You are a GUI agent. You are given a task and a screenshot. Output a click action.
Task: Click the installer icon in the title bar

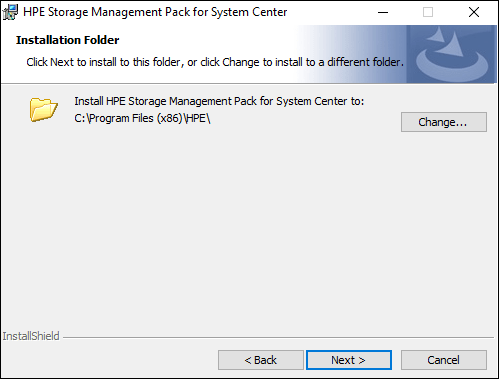tap(11, 12)
